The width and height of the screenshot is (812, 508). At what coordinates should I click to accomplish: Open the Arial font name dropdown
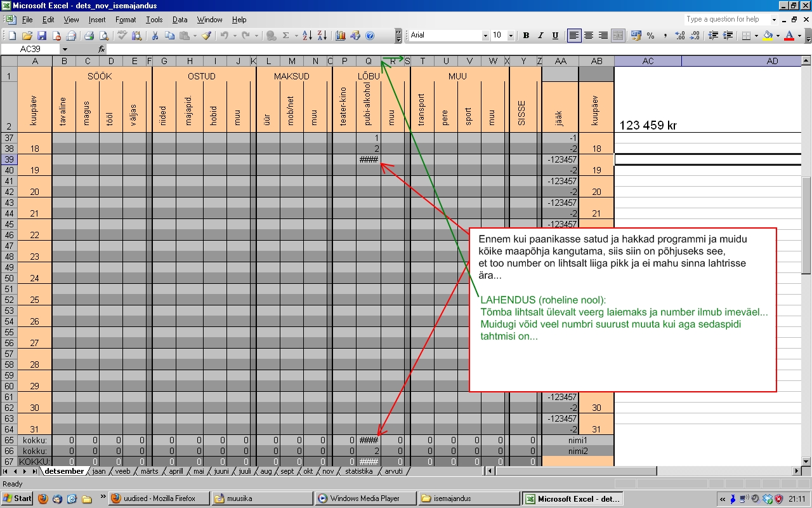pyautogui.click(x=485, y=36)
